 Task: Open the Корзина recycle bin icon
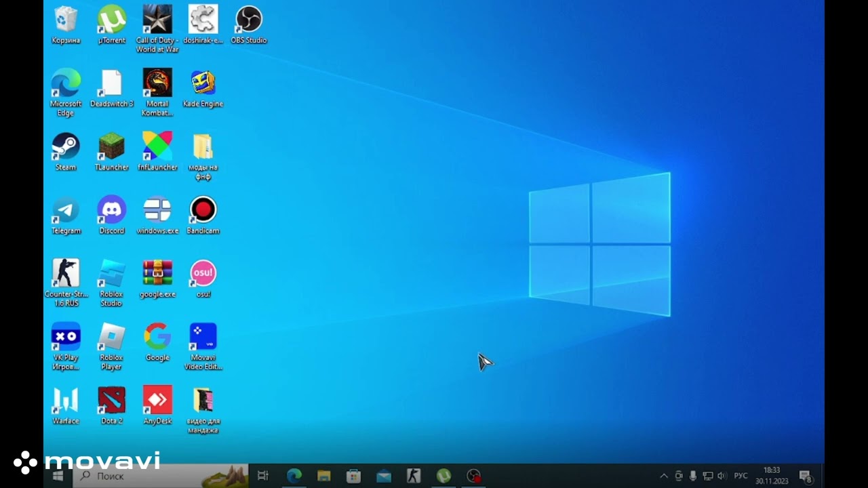(66, 25)
